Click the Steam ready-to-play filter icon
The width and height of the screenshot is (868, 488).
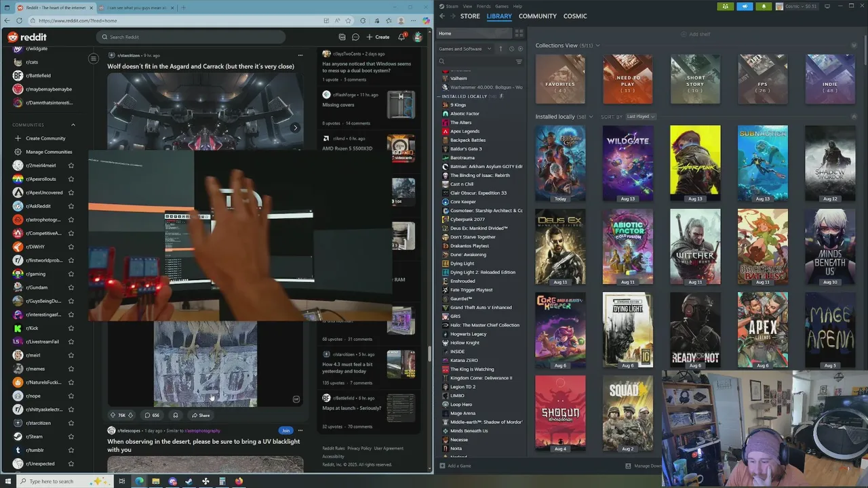[x=521, y=49]
